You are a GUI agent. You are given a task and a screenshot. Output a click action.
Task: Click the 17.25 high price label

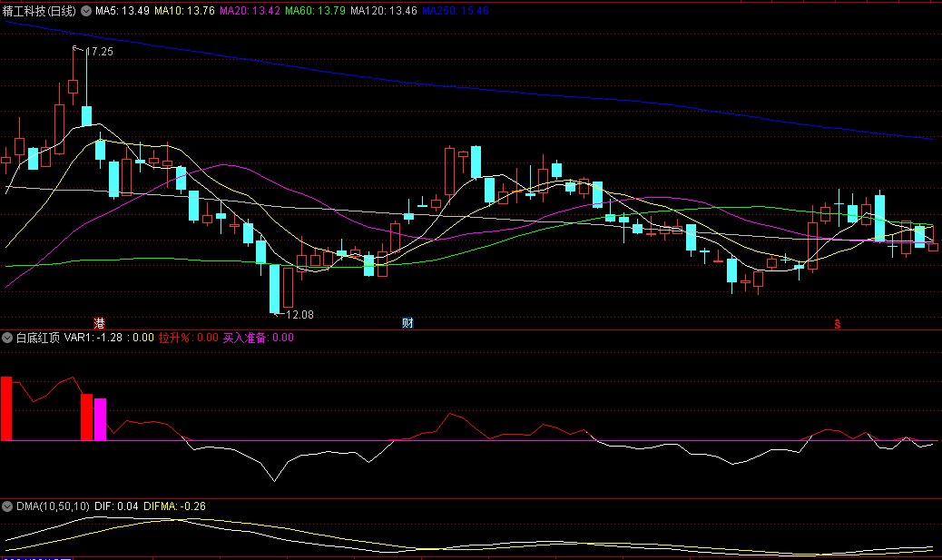point(100,52)
